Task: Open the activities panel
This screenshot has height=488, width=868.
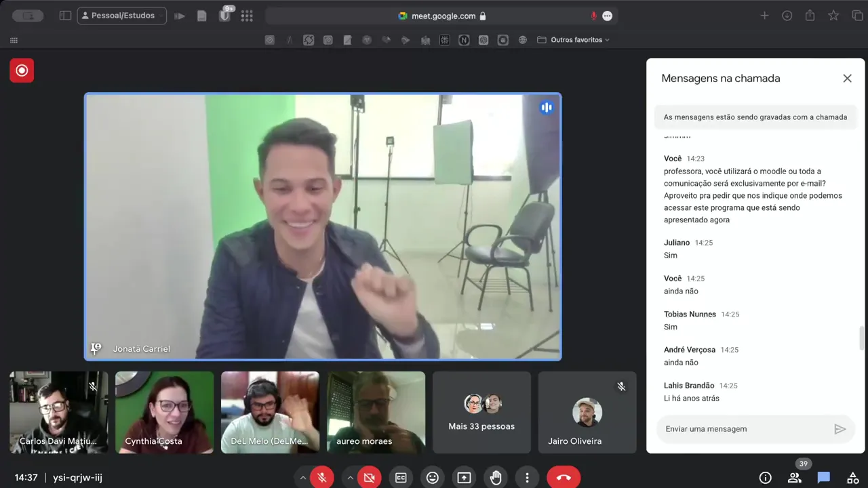Action: click(x=853, y=478)
